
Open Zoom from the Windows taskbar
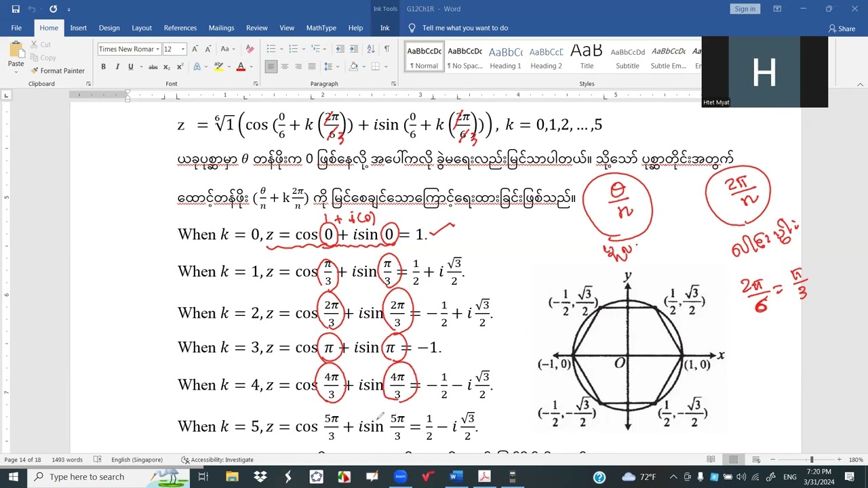400,477
